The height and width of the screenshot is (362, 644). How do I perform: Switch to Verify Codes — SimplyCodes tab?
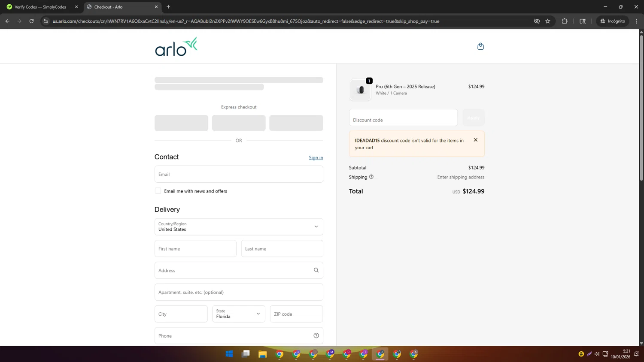click(x=40, y=7)
